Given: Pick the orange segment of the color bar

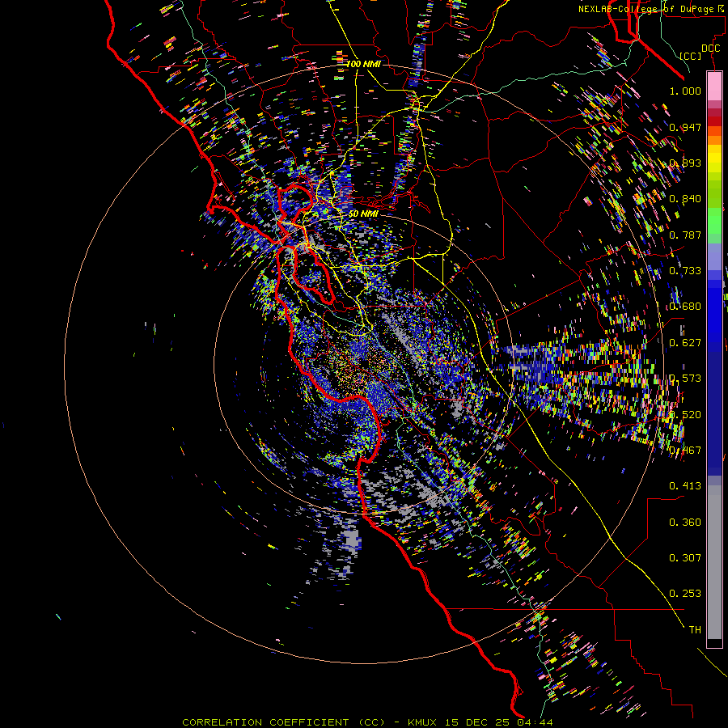Looking at the screenshot, I should click(714, 140).
